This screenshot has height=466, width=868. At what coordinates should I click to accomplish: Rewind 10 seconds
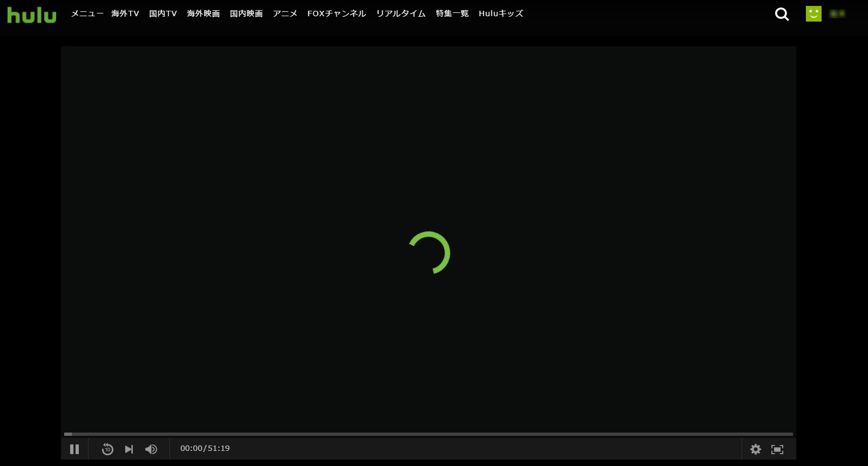[x=107, y=449]
